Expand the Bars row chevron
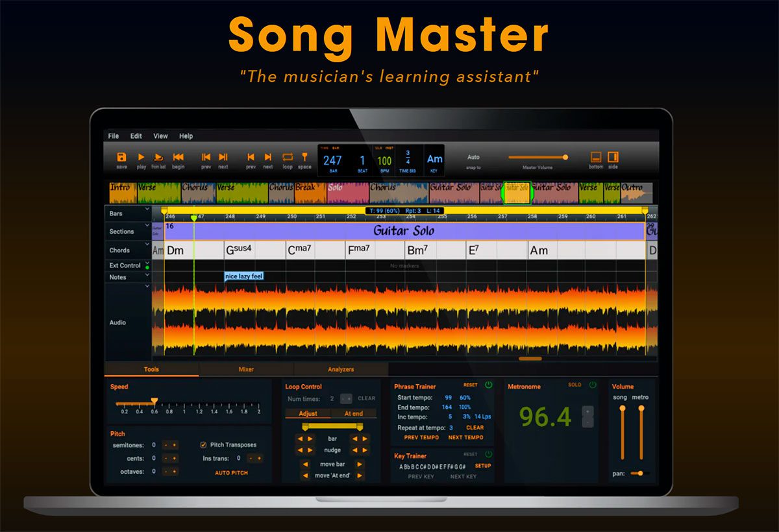 [x=147, y=209]
